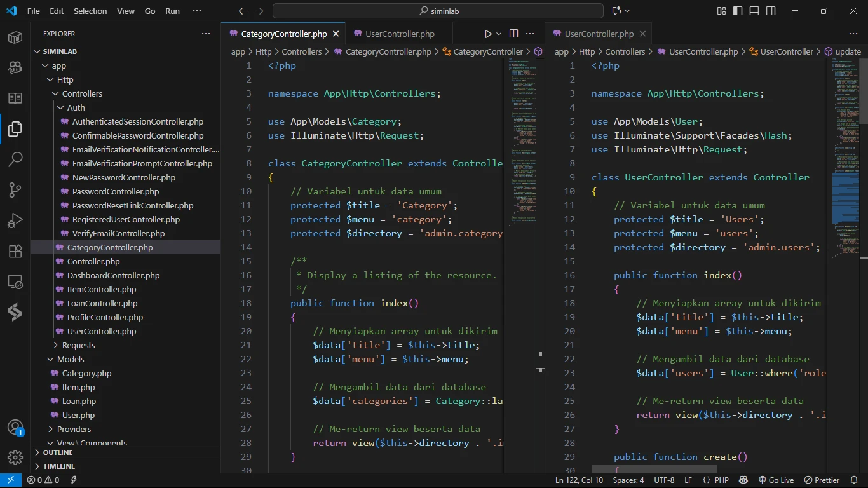Viewport: 868px width, 488px height.
Task: Open the Source Control view
Action: [15, 189]
